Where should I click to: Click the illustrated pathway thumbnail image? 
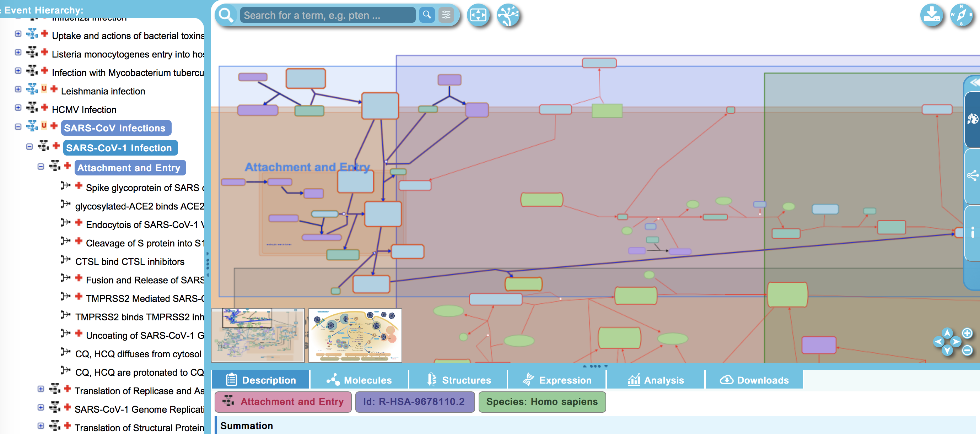click(x=355, y=335)
